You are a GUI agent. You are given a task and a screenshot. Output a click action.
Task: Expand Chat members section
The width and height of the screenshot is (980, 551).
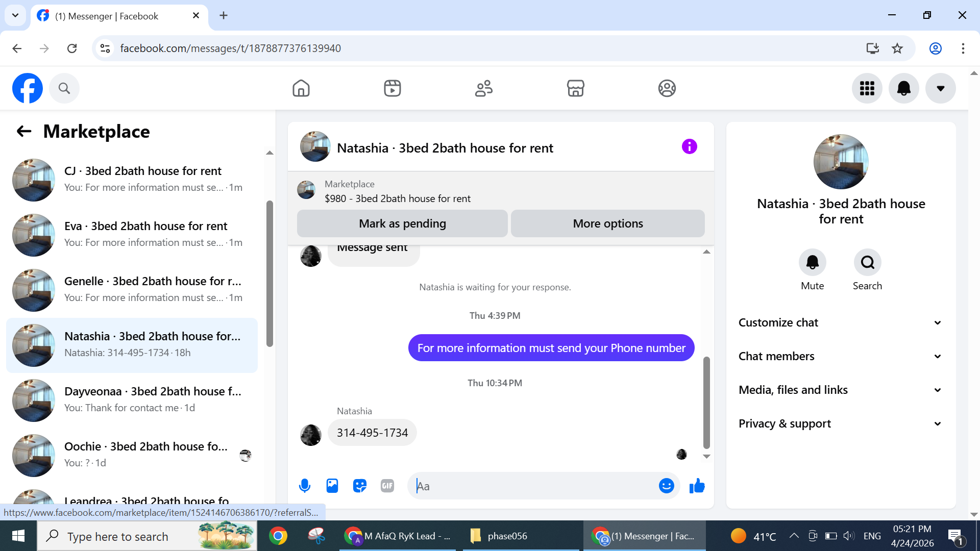coord(840,356)
